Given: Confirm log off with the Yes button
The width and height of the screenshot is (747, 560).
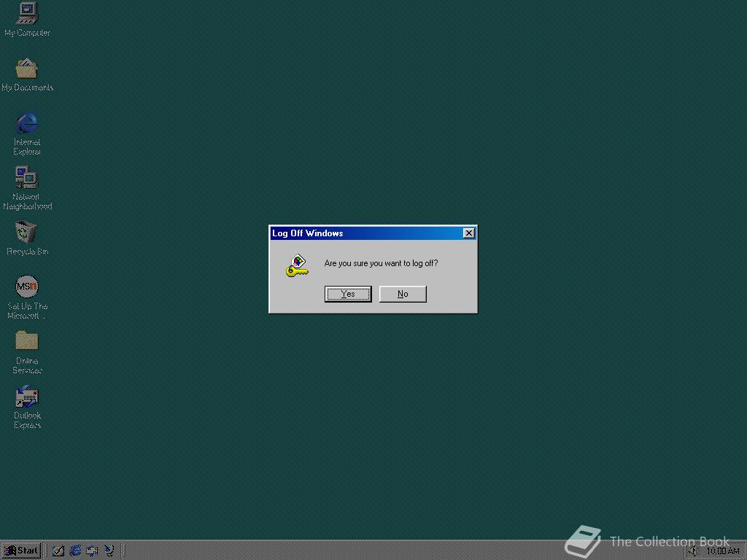Looking at the screenshot, I should (x=348, y=294).
